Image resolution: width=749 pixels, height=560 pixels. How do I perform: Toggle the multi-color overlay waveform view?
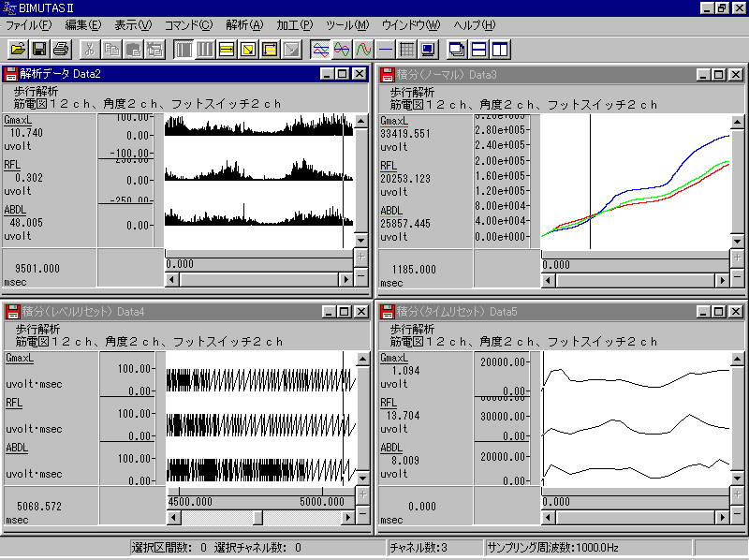pyautogui.click(x=320, y=49)
